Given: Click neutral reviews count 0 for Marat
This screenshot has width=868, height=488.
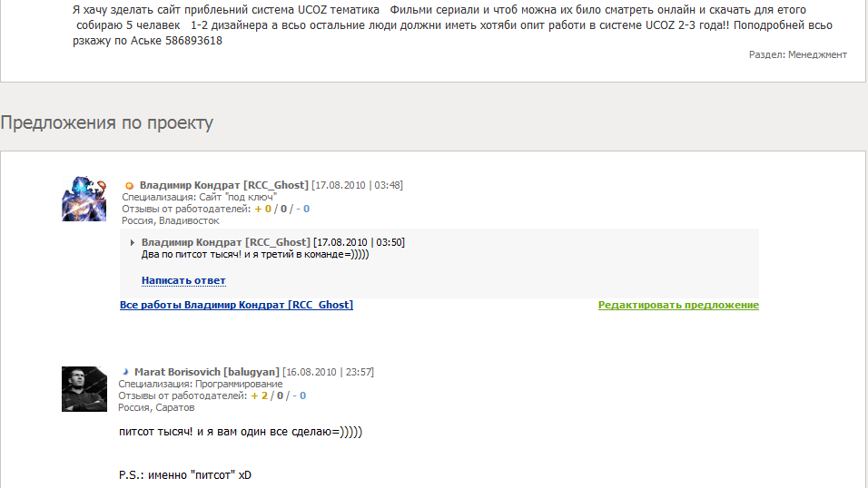Looking at the screenshot, I should point(280,395).
